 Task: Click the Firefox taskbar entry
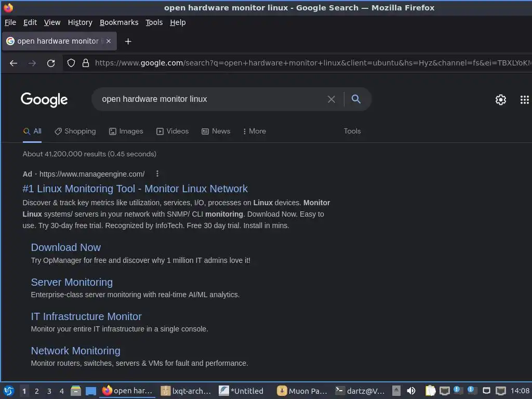click(x=127, y=391)
